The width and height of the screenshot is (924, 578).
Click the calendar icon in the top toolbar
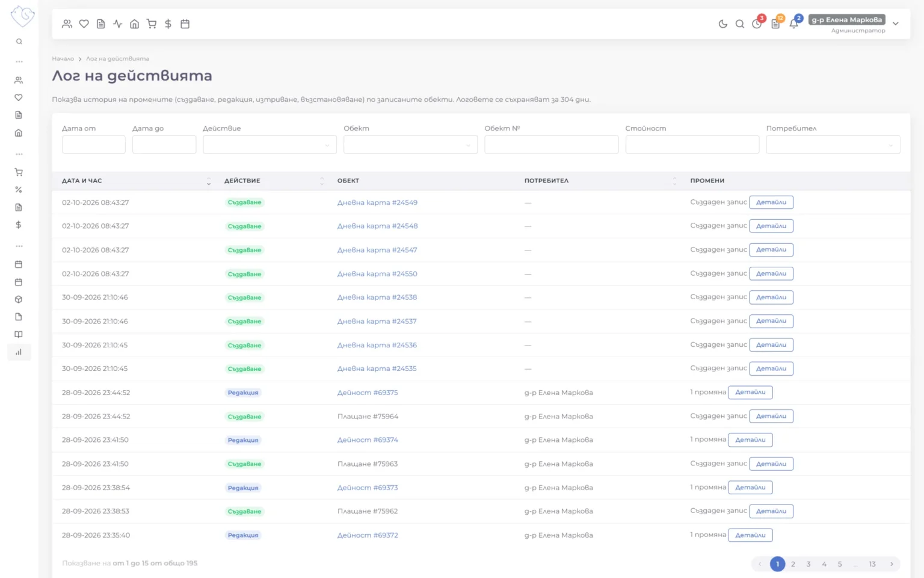[185, 24]
